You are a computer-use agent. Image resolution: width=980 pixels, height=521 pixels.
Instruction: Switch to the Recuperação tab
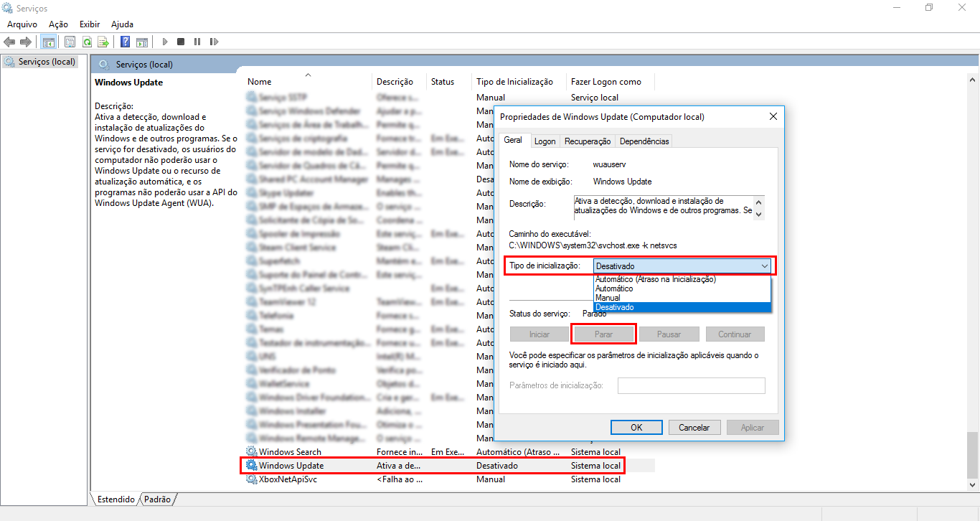[588, 141]
